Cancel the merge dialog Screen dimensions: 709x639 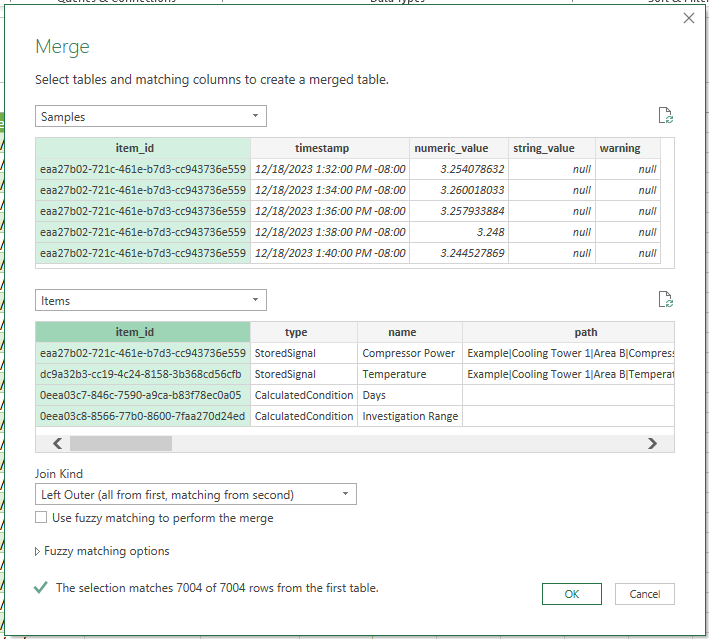644,594
